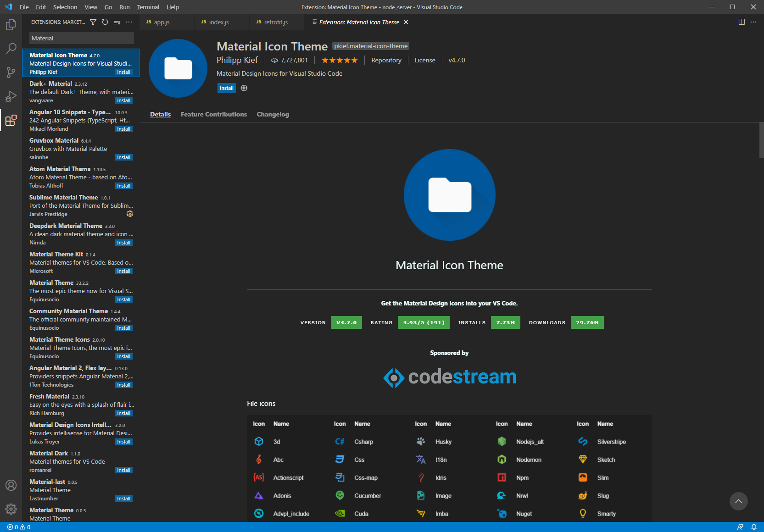Select Deepdark Material Theme in list

[x=81, y=234]
